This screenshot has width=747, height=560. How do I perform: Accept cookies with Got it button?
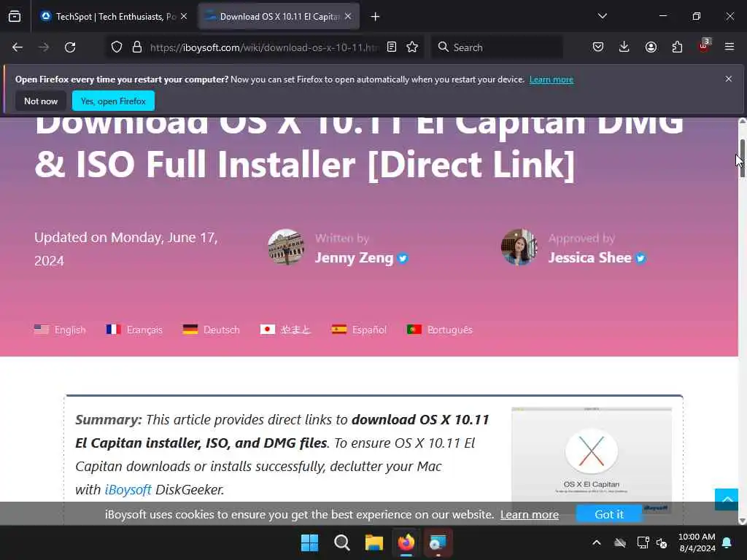point(609,514)
